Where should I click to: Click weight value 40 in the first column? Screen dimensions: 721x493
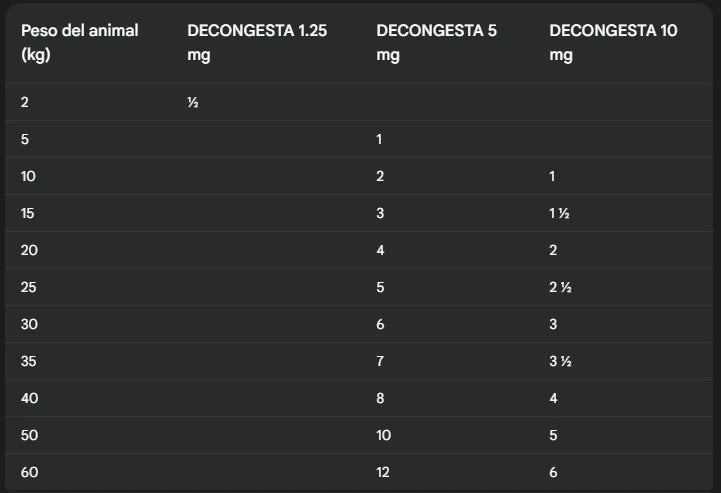(x=29, y=398)
